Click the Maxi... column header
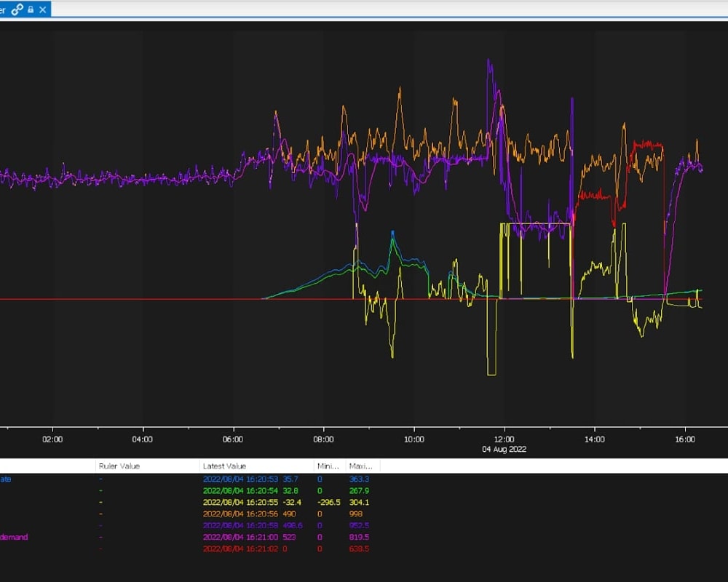Image resolution: width=728 pixels, height=582 pixels. click(363, 466)
